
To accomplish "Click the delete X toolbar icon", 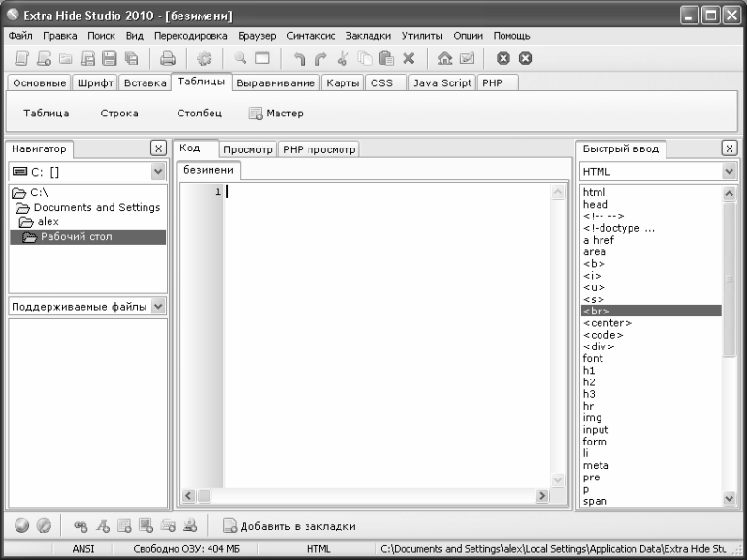I will click(x=408, y=58).
